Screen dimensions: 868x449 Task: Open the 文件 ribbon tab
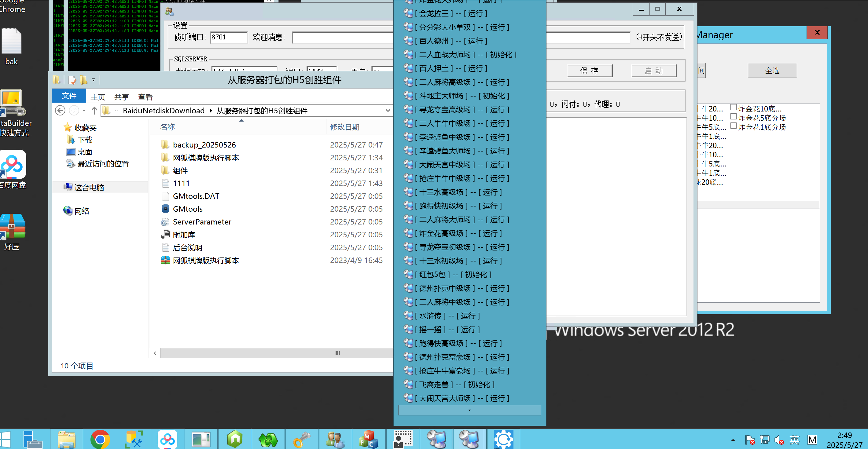click(x=69, y=96)
